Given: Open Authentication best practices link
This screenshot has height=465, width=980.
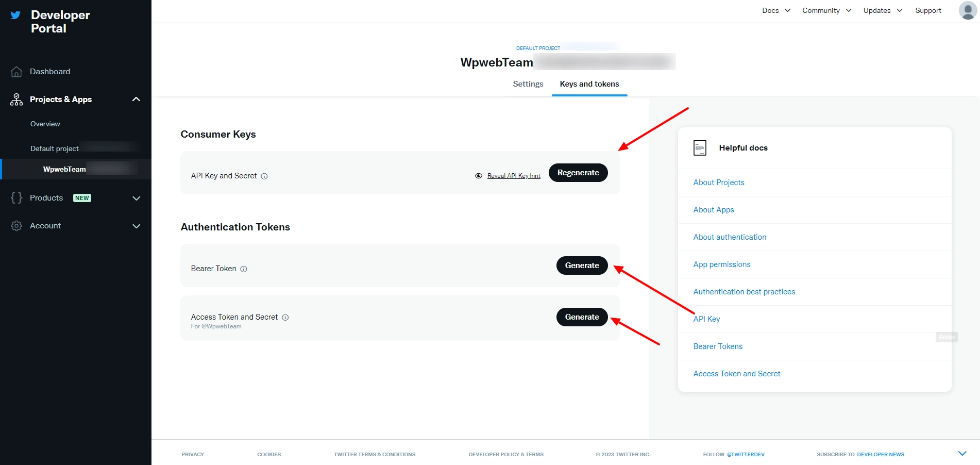Looking at the screenshot, I should [744, 292].
